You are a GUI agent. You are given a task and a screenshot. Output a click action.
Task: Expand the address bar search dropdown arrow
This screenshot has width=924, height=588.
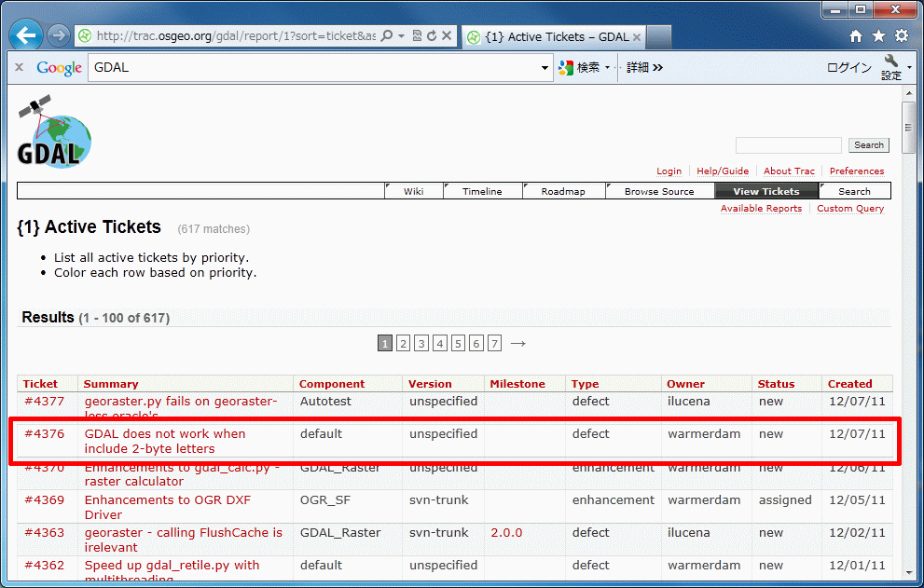[x=401, y=36]
